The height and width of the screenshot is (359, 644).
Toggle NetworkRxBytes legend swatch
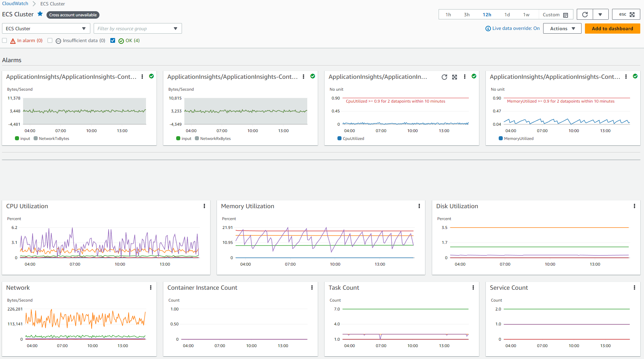coord(197,138)
